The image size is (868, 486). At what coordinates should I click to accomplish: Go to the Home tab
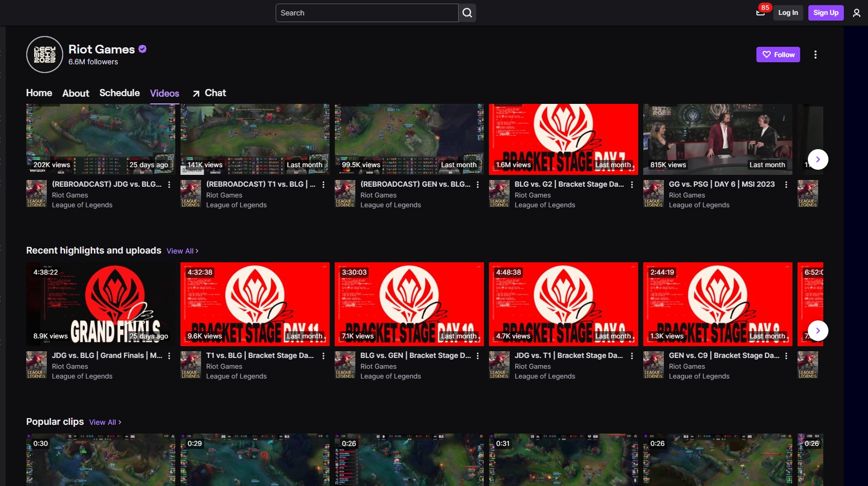(39, 93)
